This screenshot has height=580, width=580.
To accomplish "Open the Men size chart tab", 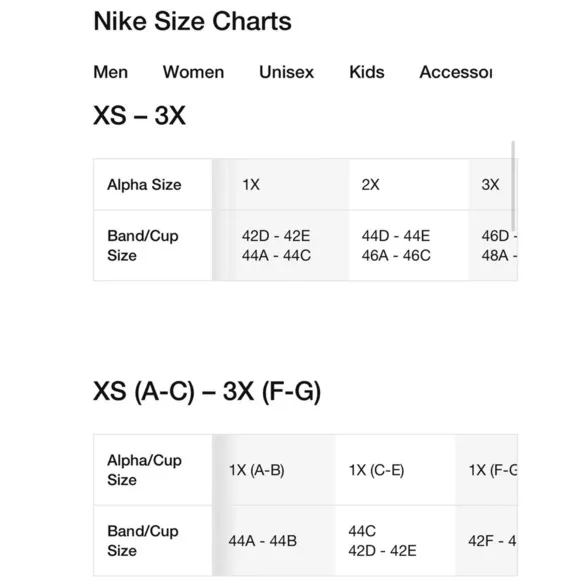I will 110,72.
